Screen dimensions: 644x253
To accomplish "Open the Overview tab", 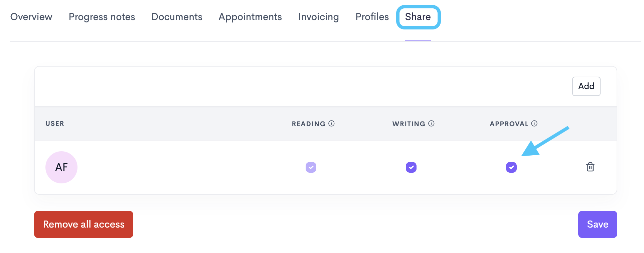I will pyautogui.click(x=31, y=17).
